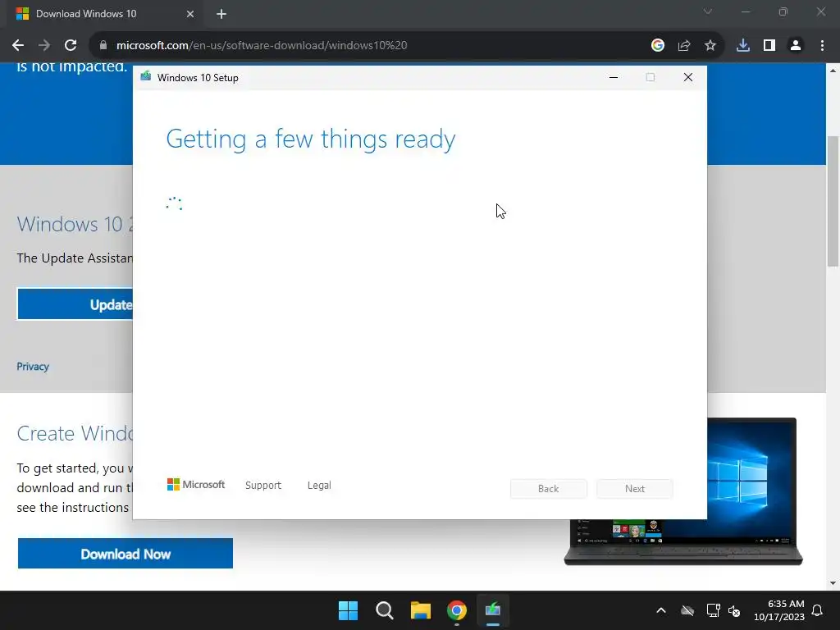Share this page via share icon

684,46
